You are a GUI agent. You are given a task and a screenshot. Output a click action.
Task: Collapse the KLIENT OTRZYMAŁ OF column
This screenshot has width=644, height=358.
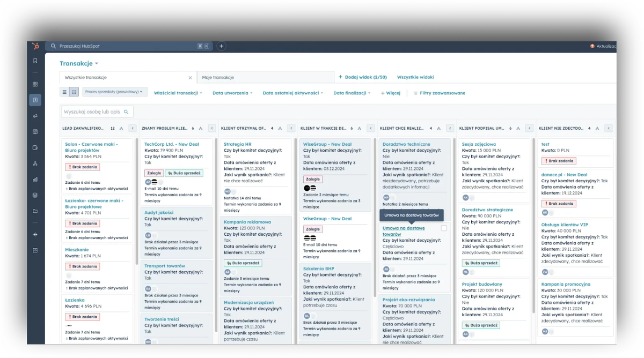click(291, 128)
